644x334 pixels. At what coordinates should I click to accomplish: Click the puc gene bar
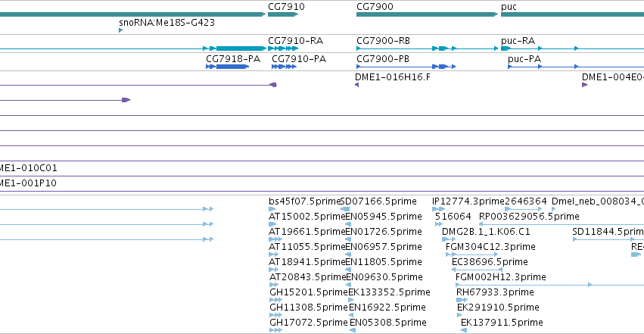[573, 14]
